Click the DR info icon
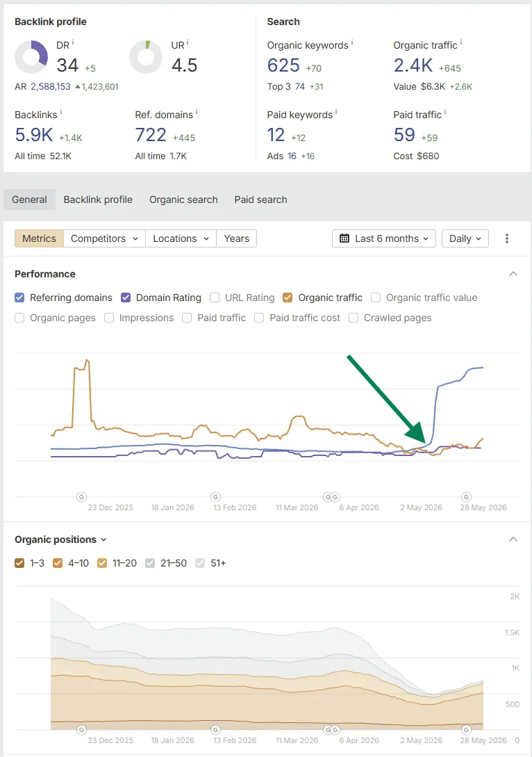532x757 pixels. pyautogui.click(x=73, y=42)
